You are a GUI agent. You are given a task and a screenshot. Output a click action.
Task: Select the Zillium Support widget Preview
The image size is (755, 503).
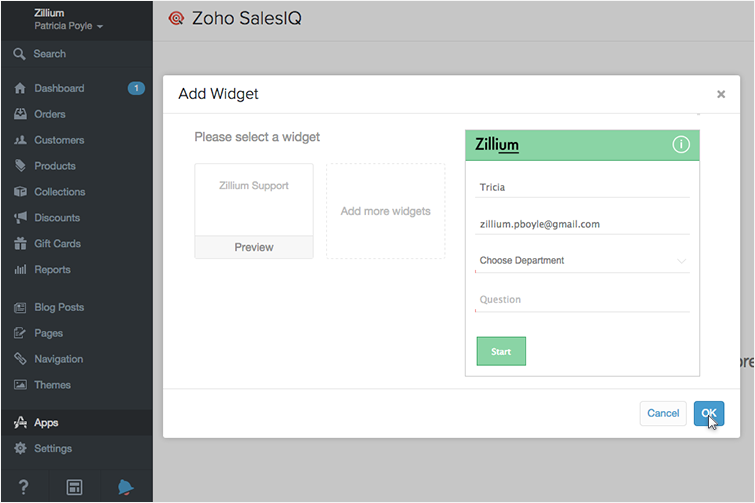[x=254, y=247]
